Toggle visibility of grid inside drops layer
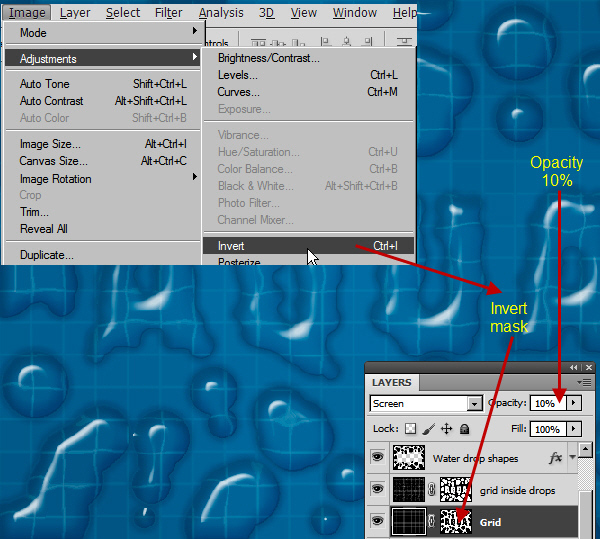The height and width of the screenshot is (539, 600). [x=377, y=490]
